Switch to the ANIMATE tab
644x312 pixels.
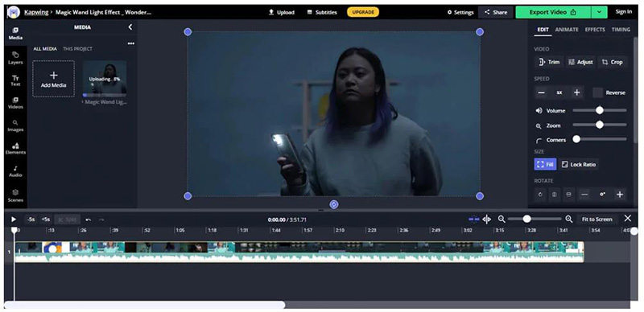point(567,30)
